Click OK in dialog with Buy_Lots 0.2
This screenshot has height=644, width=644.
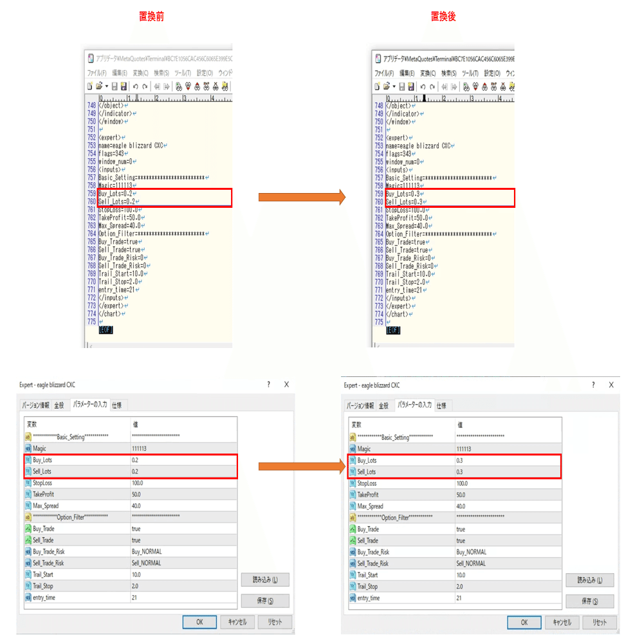(x=199, y=622)
